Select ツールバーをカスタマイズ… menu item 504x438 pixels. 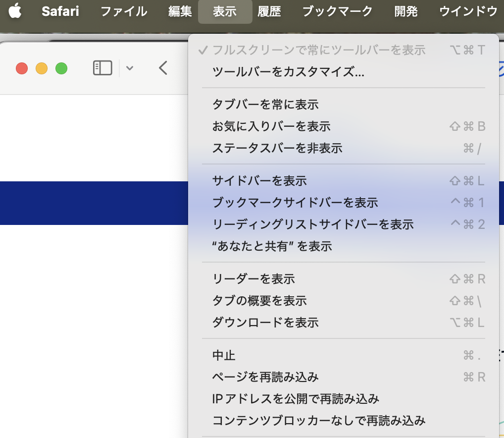(x=288, y=72)
